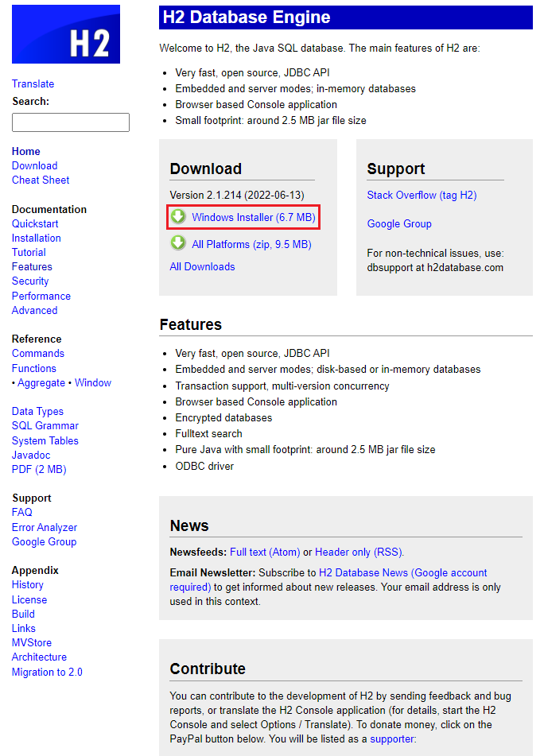Select Tutorial in sidebar navigation
This screenshot has height=756, width=544.
[x=29, y=252]
